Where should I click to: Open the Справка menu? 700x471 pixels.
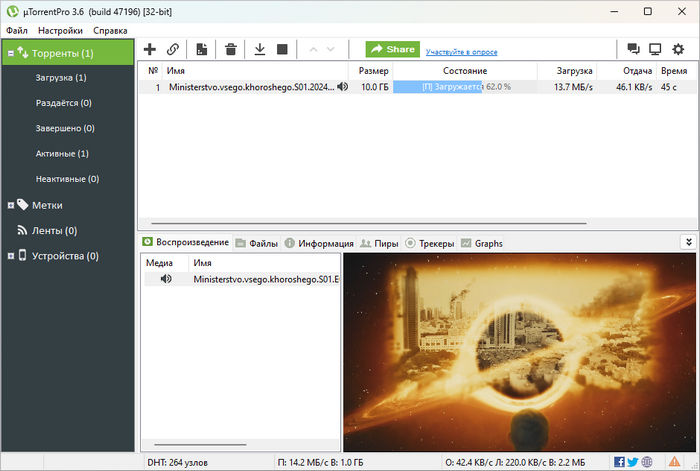(x=110, y=30)
